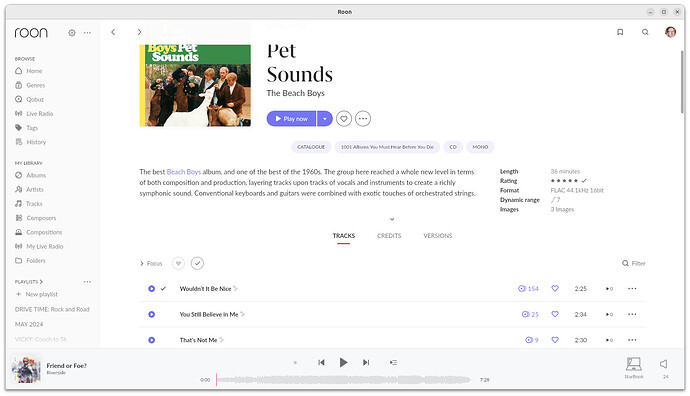Click the Friend or Foe now-playing thumbnail
690x396 pixels.
26,370
